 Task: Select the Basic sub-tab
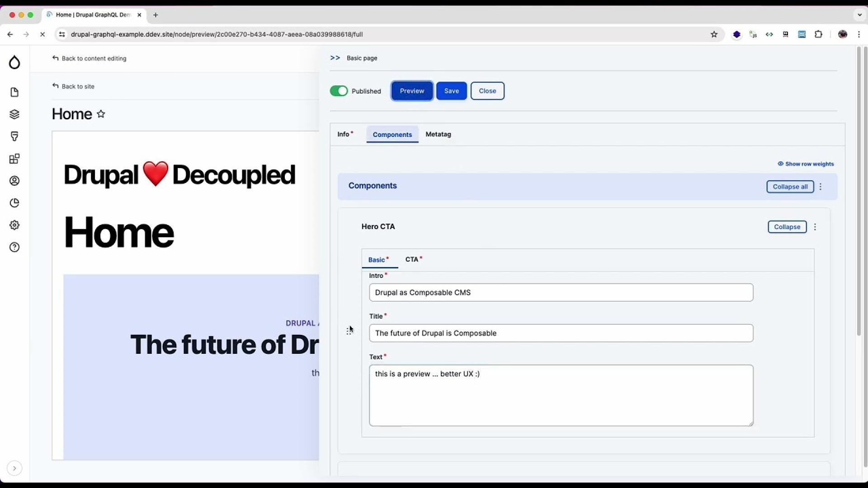(x=379, y=260)
